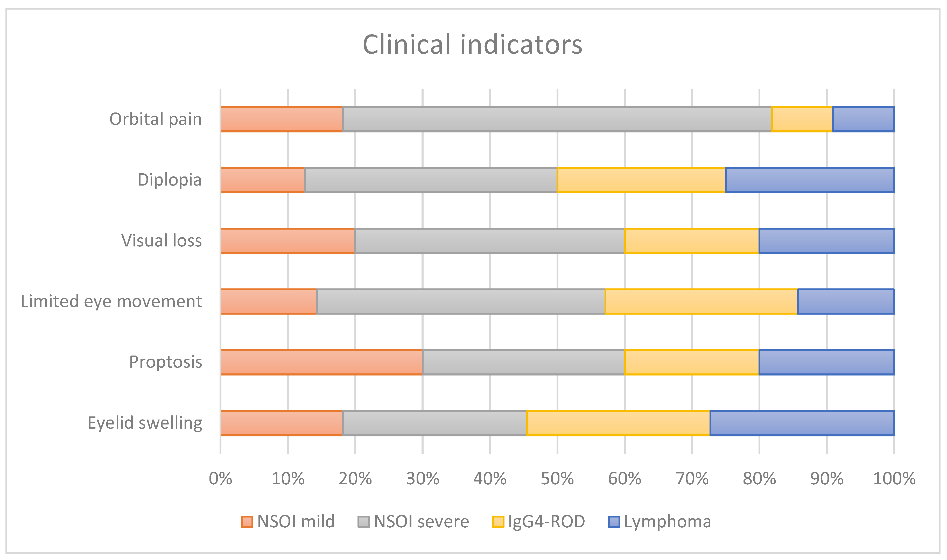Viewport: 947px width, 560px height.
Task: Select the yellow IgG4-ROD segment of Eyelid swelling
Action: coord(618,423)
